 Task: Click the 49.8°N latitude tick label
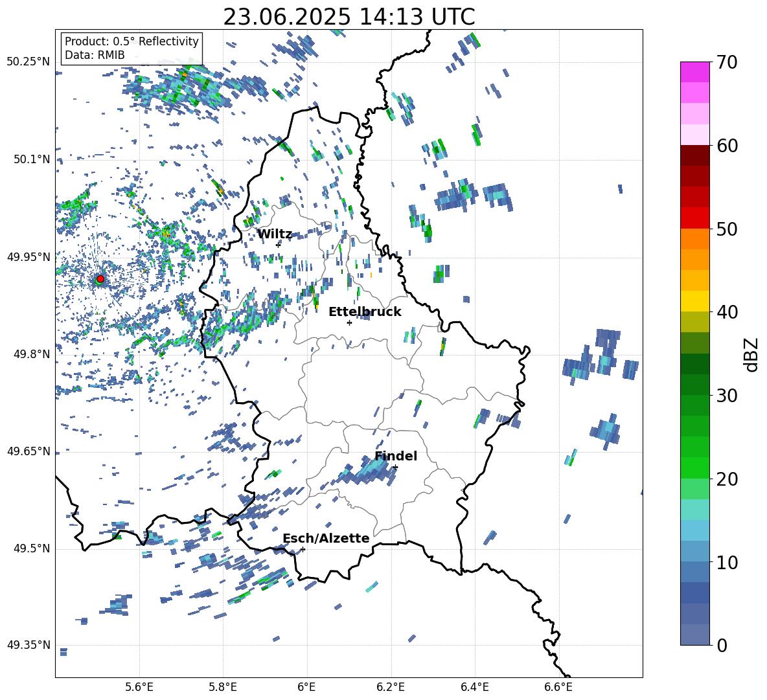click(31, 354)
